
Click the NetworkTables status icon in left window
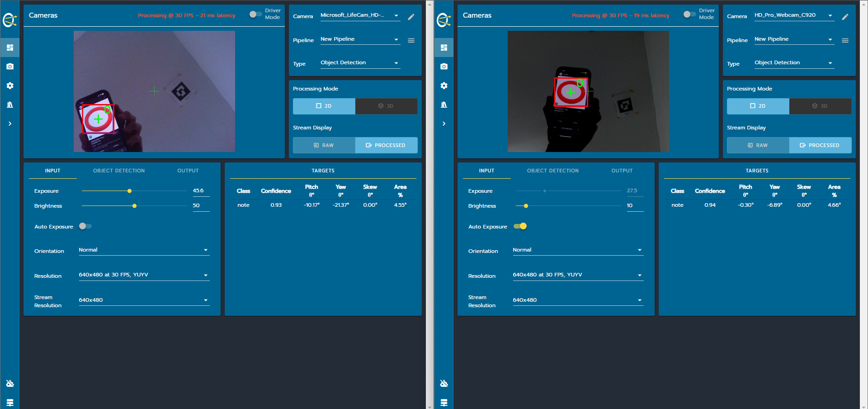pyautogui.click(x=10, y=384)
